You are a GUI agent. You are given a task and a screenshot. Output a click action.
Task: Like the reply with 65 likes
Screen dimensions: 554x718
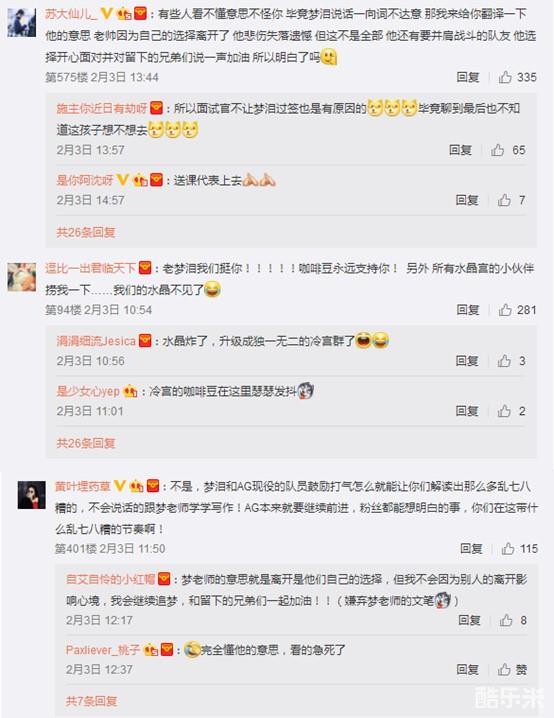click(498, 150)
